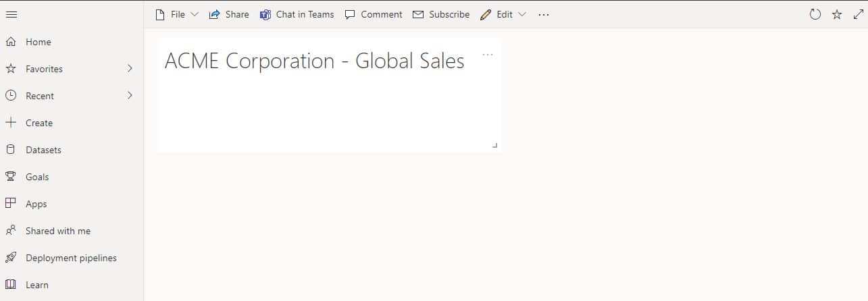
Task: Click the tile resize corner handle
Action: tap(495, 145)
